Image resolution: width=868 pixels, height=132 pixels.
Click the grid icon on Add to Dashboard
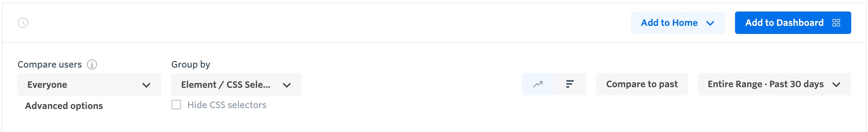click(836, 23)
